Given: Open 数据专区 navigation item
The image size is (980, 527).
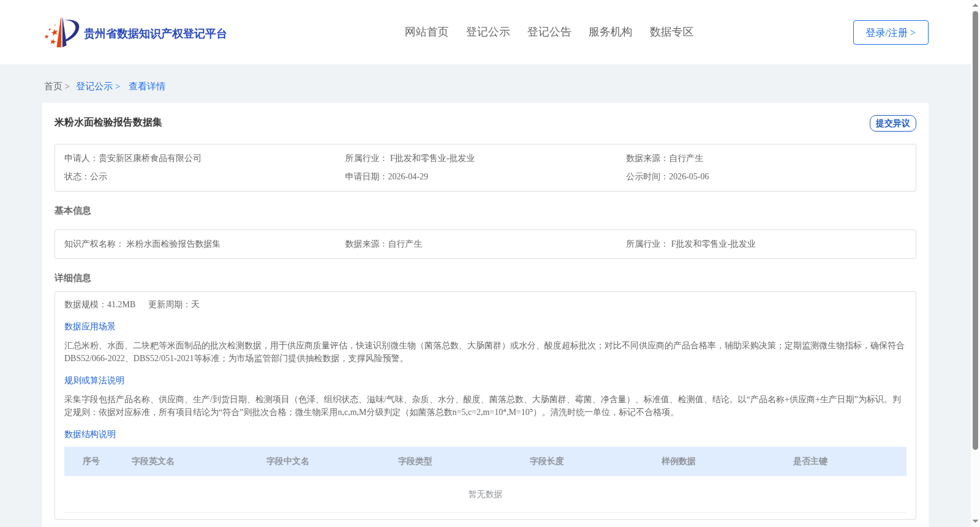Looking at the screenshot, I should click(671, 32).
